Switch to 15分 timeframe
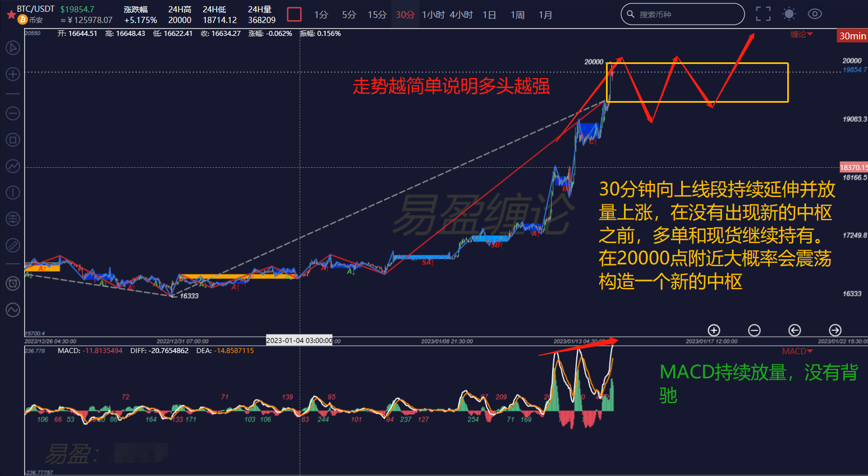This screenshot has height=476, width=868. pyautogui.click(x=377, y=15)
